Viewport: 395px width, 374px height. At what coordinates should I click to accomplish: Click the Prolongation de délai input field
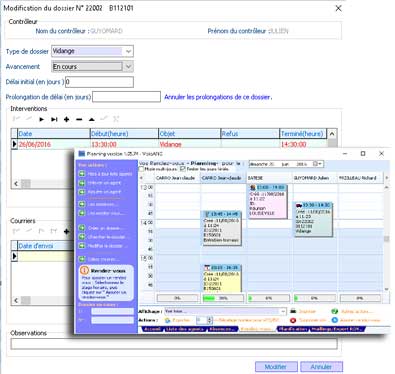[126, 97]
